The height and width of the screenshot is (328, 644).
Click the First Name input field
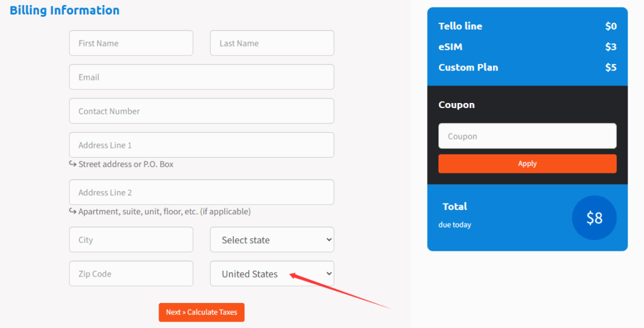tap(131, 43)
